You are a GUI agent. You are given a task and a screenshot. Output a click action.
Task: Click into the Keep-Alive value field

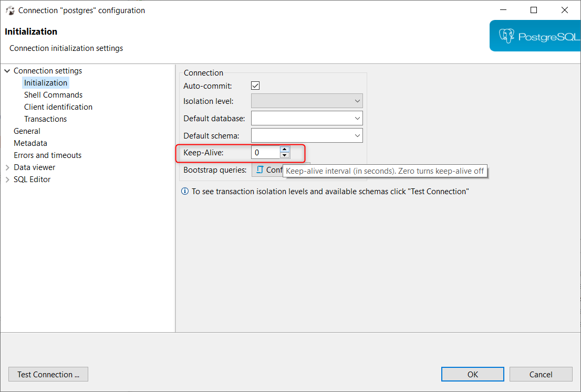click(265, 153)
